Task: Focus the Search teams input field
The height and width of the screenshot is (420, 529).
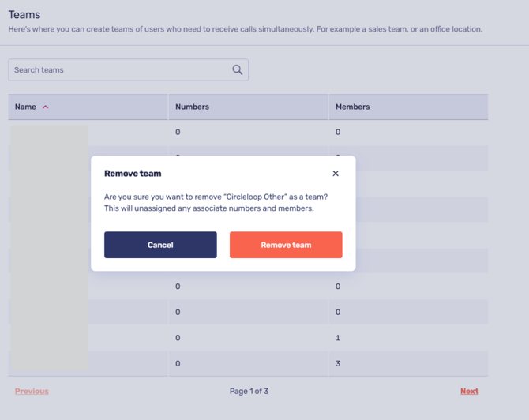Action: tap(118, 69)
